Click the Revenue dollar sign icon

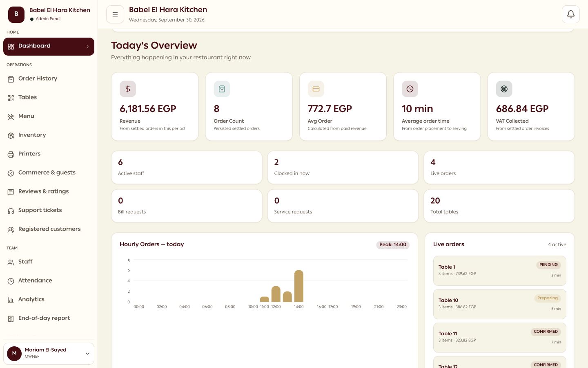tap(128, 89)
